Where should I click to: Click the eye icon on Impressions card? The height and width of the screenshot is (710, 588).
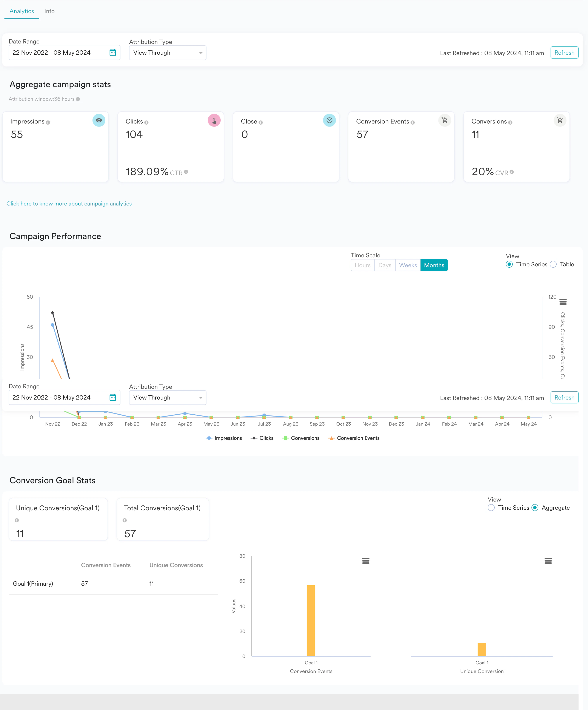(99, 120)
